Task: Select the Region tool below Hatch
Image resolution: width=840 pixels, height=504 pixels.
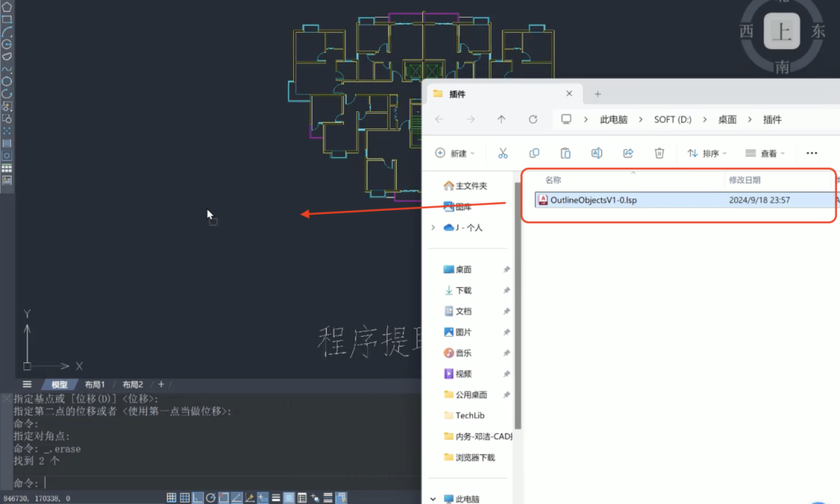Action: [7, 156]
